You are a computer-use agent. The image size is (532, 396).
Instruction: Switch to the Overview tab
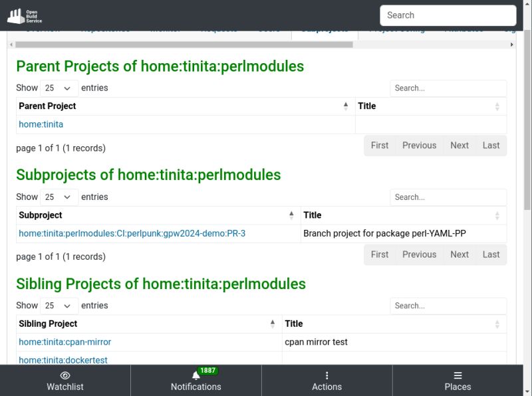(43, 29)
